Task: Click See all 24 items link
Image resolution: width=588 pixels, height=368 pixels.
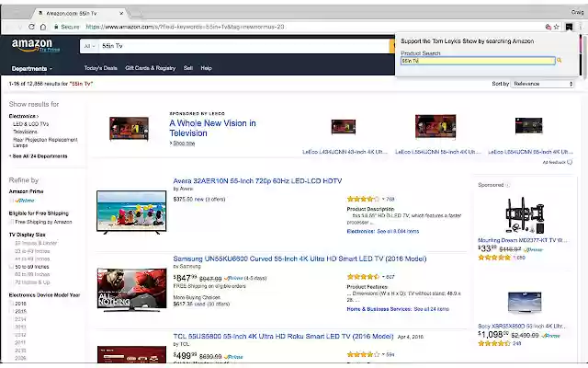Action: coord(431,309)
